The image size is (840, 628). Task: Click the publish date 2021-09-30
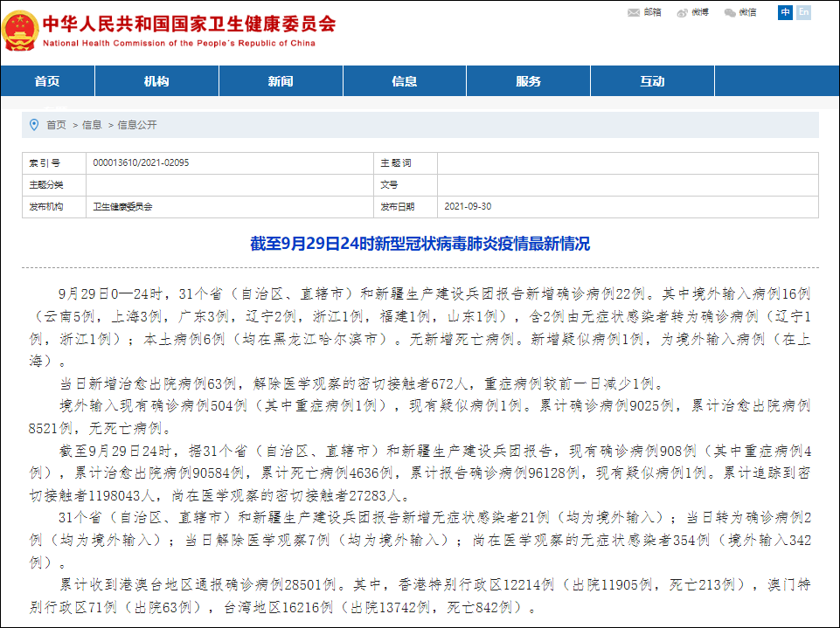468,206
